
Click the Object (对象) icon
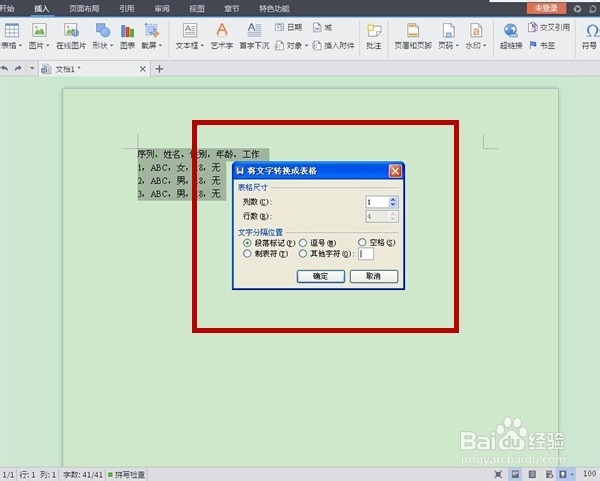[x=280, y=46]
